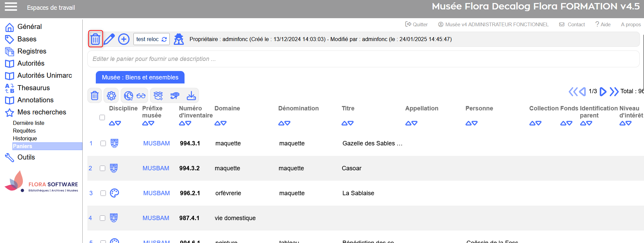Click the Quitter link
This screenshot has height=243, width=644.
[416, 25]
